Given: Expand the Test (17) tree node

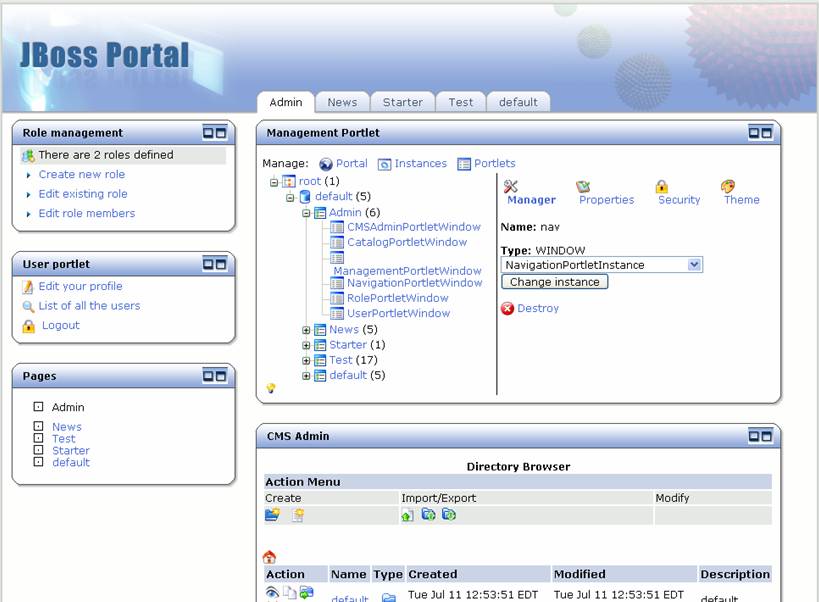Looking at the screenshot, I should tap(307, 361).
